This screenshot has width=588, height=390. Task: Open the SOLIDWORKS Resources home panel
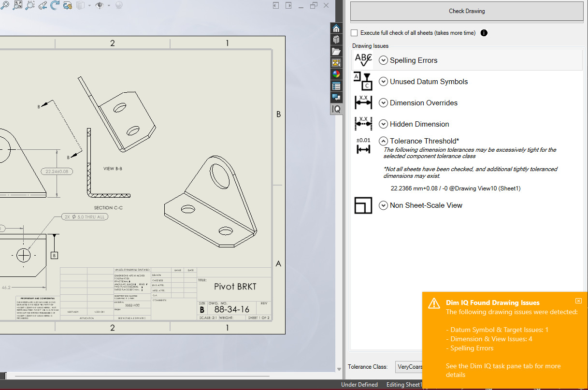pyautogui.click(x=336, y=28)
